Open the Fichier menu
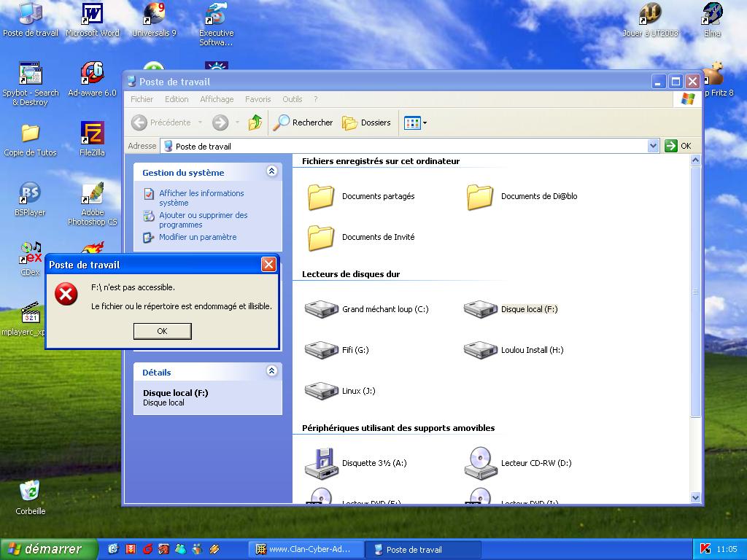 pyautogui.click(x=142, y=99)
